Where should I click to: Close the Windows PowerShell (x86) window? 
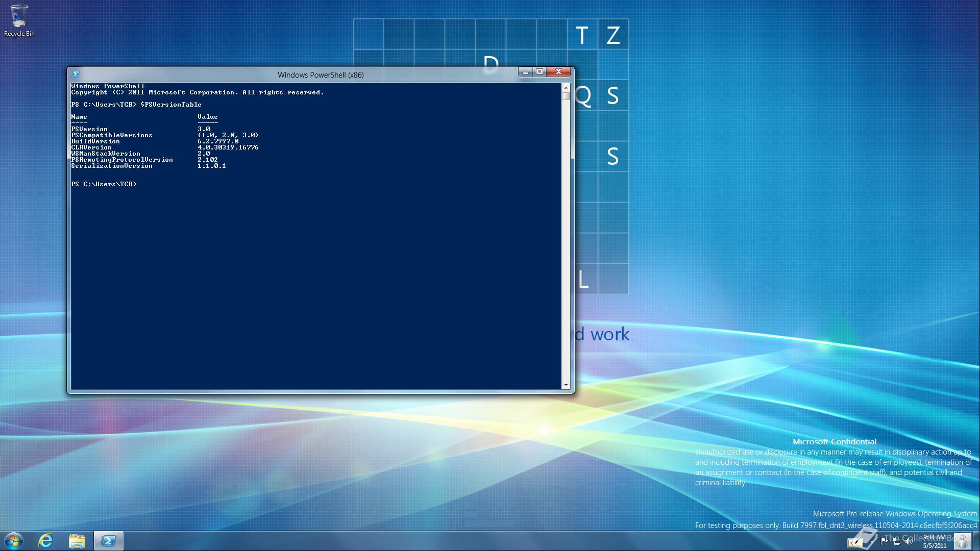point(558,72)
